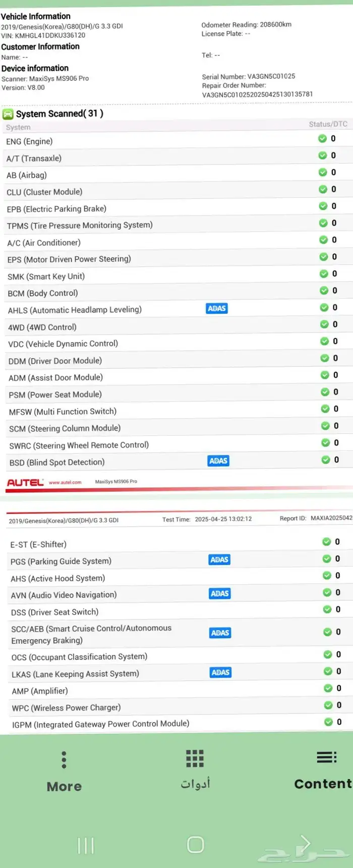Tap the Android home button
Image resolution: width=353 pixels, height=868 pixels.
point(195,844)
